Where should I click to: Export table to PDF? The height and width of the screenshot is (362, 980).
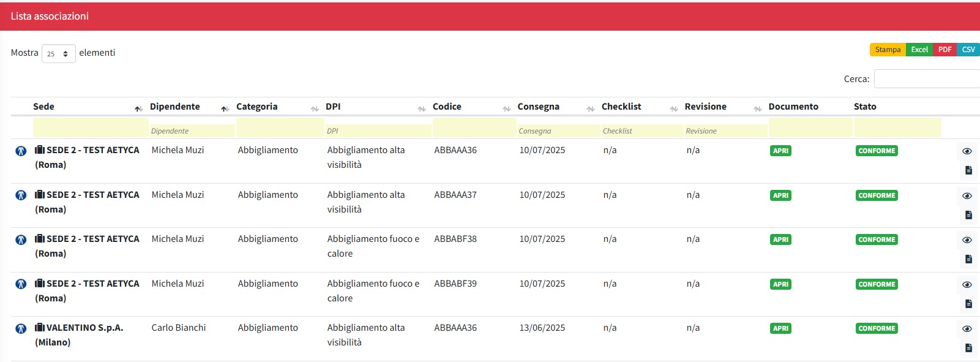pyautogui.click(x=944, y=50)
